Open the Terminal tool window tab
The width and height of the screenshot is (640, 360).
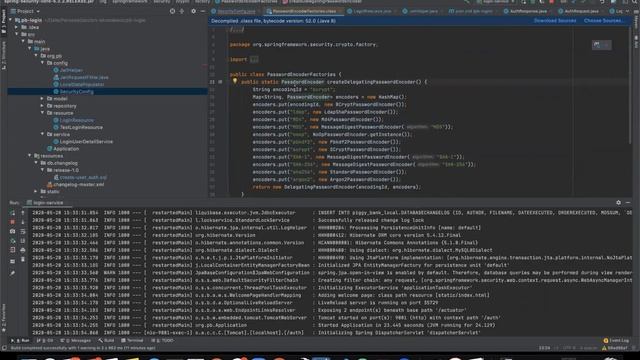132,340
